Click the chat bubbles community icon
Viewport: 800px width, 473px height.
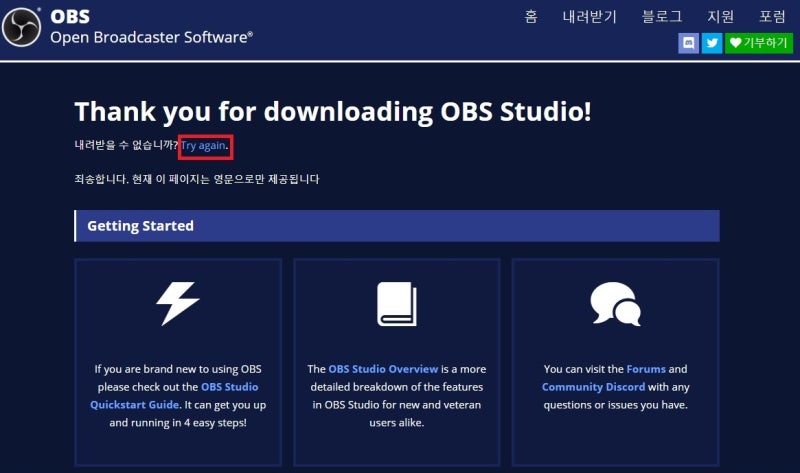(615, 304)
